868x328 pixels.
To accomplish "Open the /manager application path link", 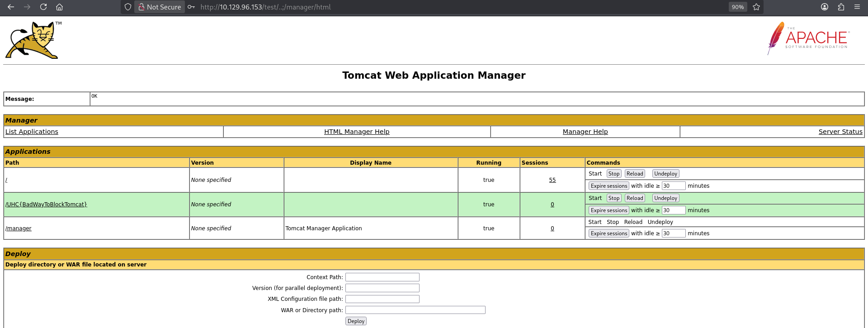I will (x=19, y=228).
